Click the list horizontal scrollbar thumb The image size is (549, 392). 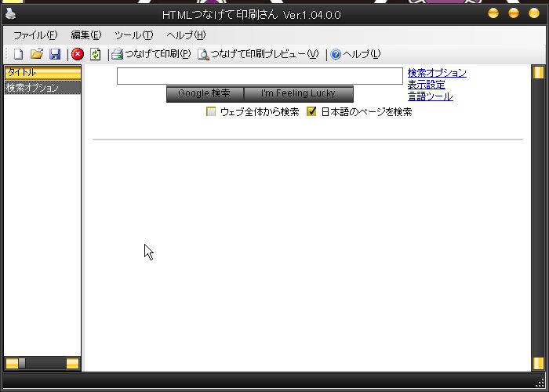point(22,364)
